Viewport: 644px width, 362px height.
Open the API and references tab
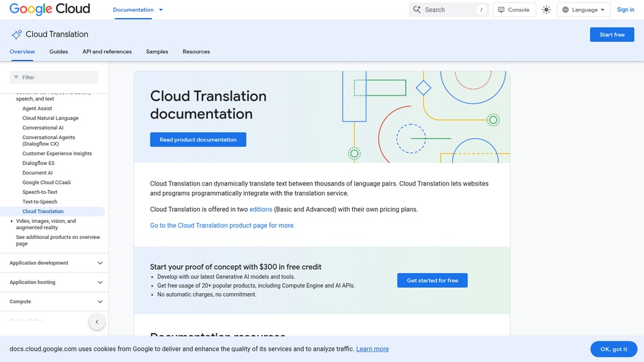tap(107, 52)
